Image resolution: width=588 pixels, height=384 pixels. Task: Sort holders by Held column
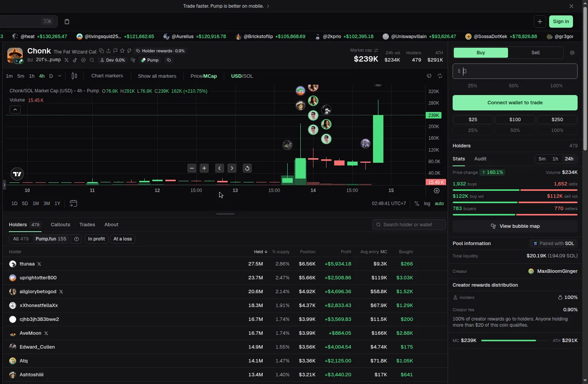click(260, 252)
